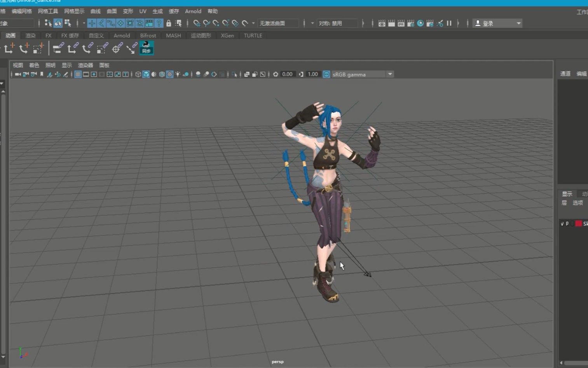Switch to the MASH shelf tab
The height and width of the screenshot is (368, 588).
pos(173,35)
